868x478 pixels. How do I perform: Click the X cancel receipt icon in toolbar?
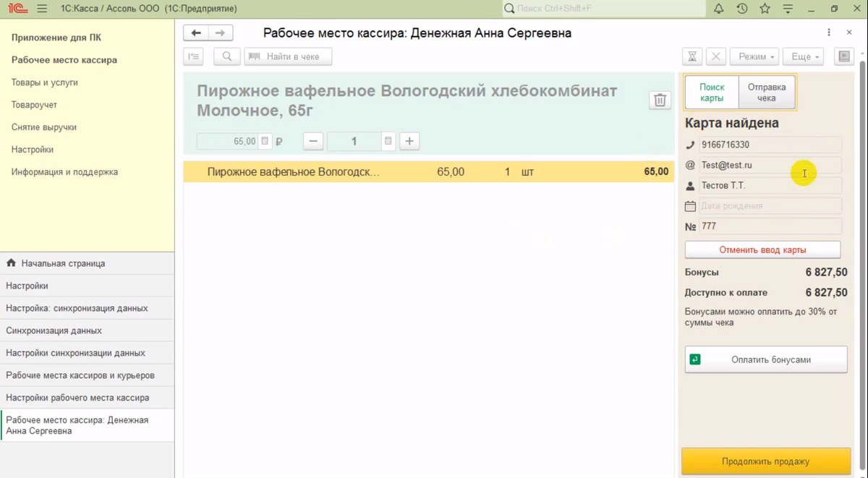[x=715, y=56]
